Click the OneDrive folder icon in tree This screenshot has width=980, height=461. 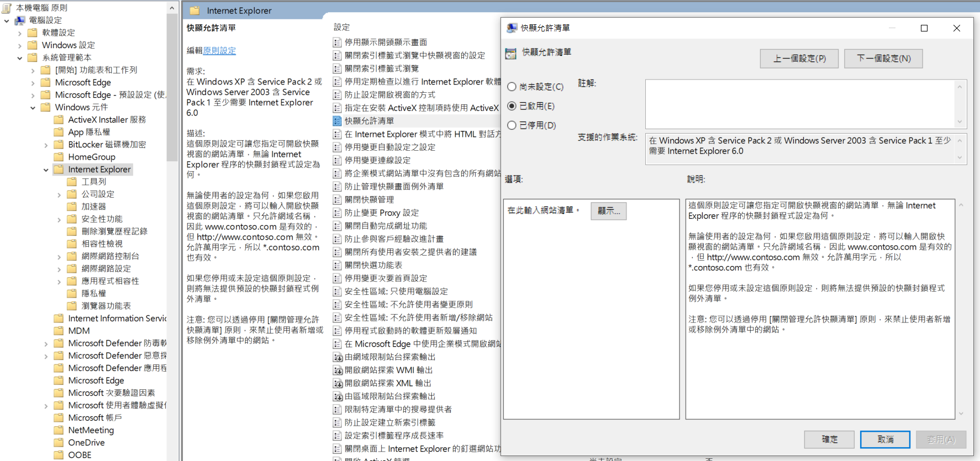point(59,443)
